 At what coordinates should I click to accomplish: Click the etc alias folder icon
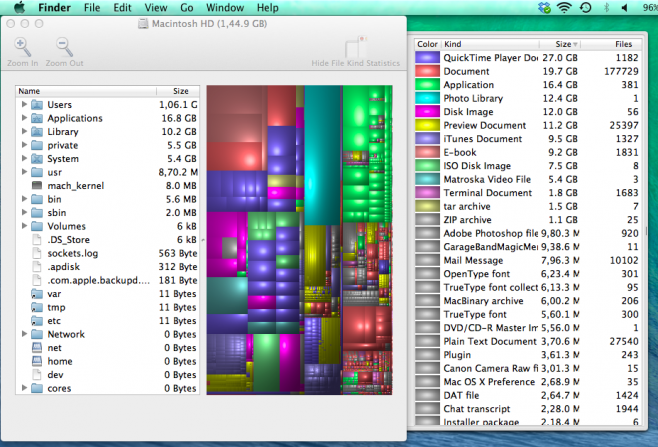(37, 321)
